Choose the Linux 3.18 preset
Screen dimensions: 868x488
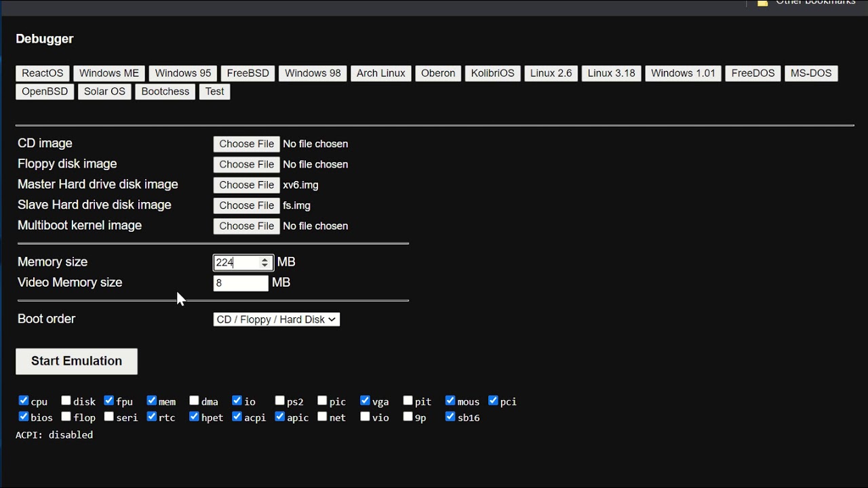tap(612, 73)
